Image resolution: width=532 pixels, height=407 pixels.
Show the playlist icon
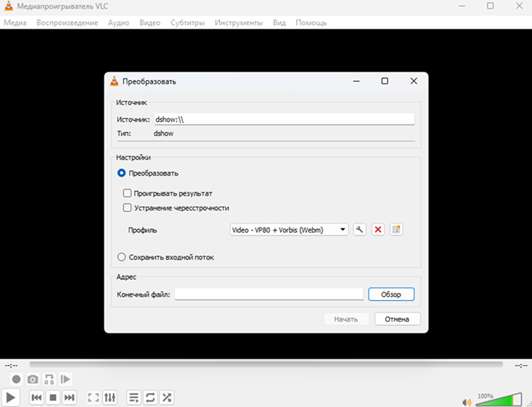(134, 397)
